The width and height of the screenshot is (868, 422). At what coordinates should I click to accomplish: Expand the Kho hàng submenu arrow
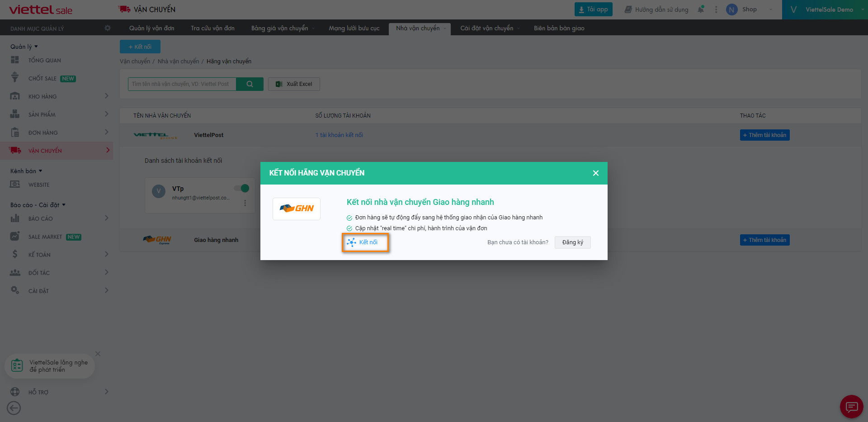tap(107, 96)
